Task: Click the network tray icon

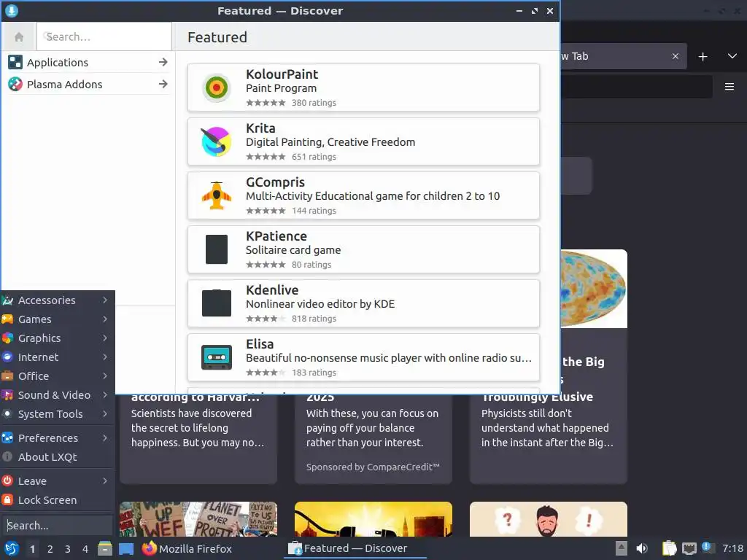Action: [x=689, y=548]
